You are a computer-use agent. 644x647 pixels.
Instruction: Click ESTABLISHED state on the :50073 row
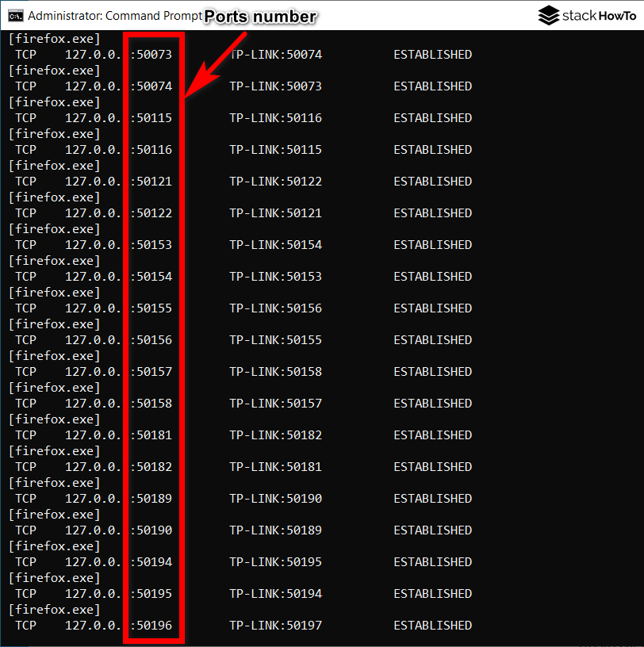coord(432,55)
